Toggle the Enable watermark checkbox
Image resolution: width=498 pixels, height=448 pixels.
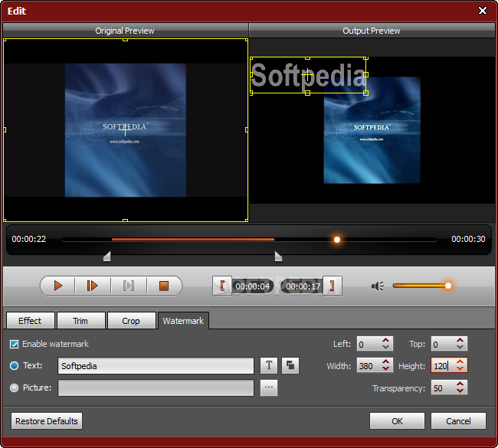tap(14, 344)
